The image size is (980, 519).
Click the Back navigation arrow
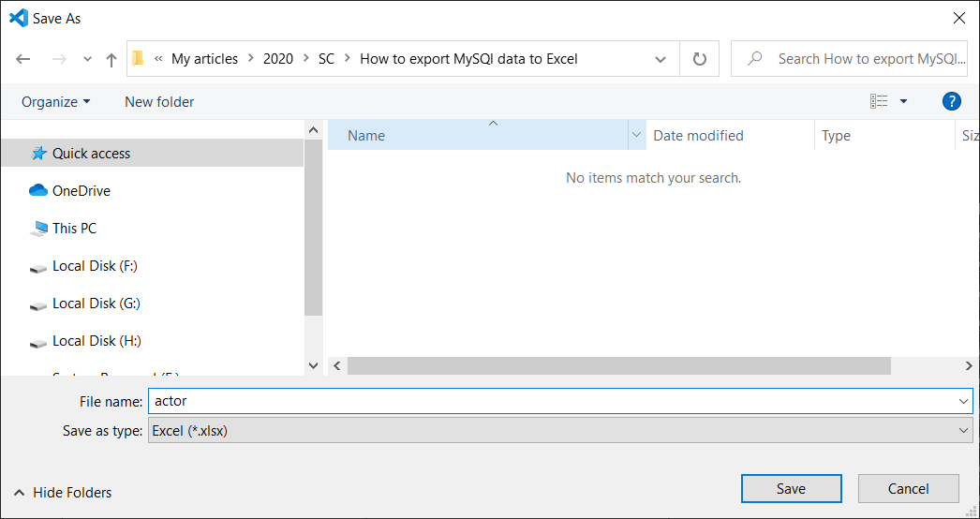click(23, 59)
